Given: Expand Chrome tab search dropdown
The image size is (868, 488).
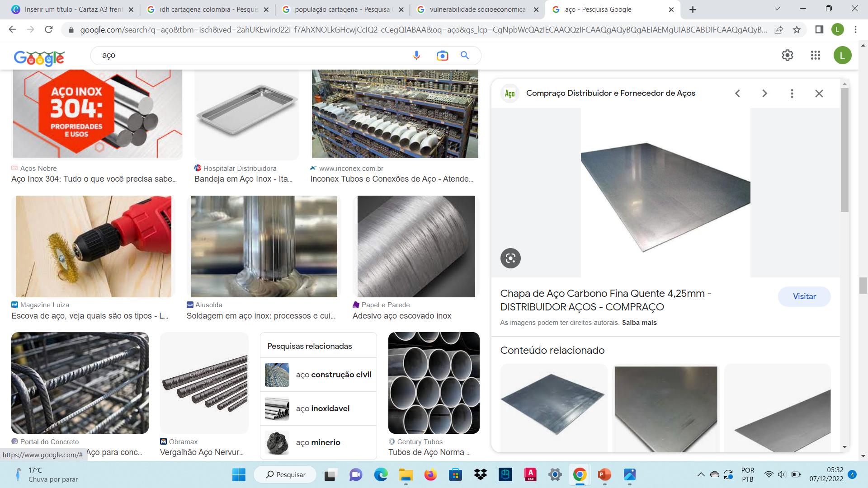Looking at the screenshot, I should [777, 9].
